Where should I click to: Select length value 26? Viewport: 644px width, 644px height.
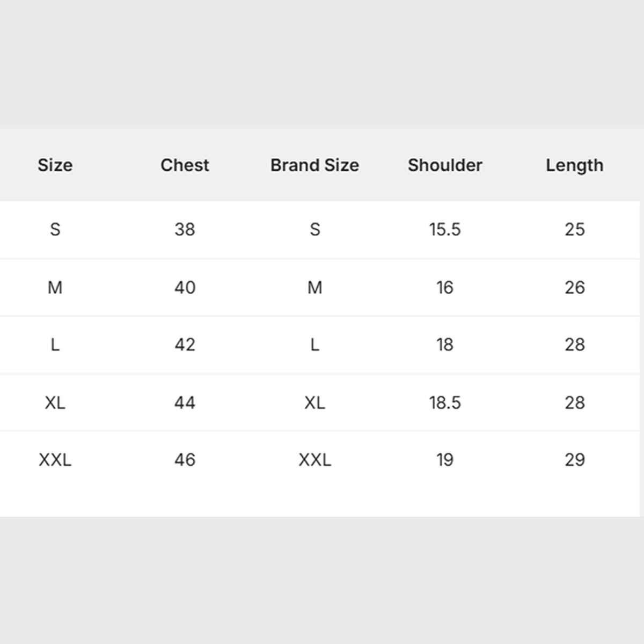[574, 288]
